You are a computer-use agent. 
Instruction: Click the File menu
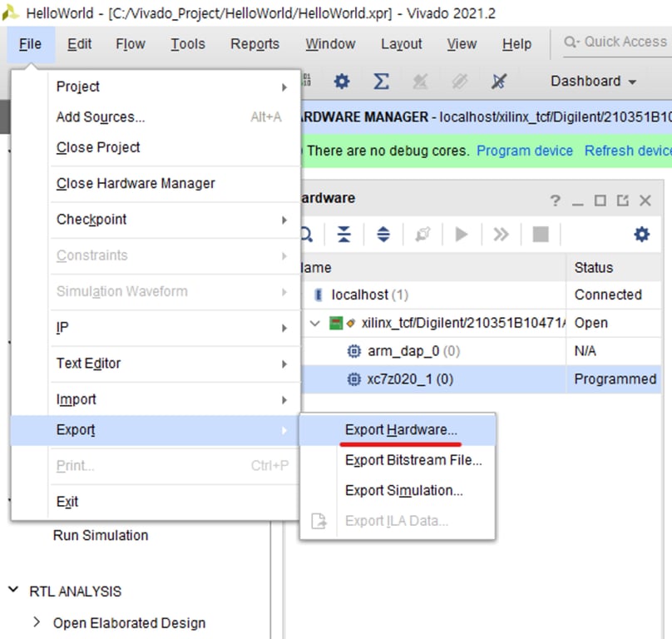click(x=31, y=44)
